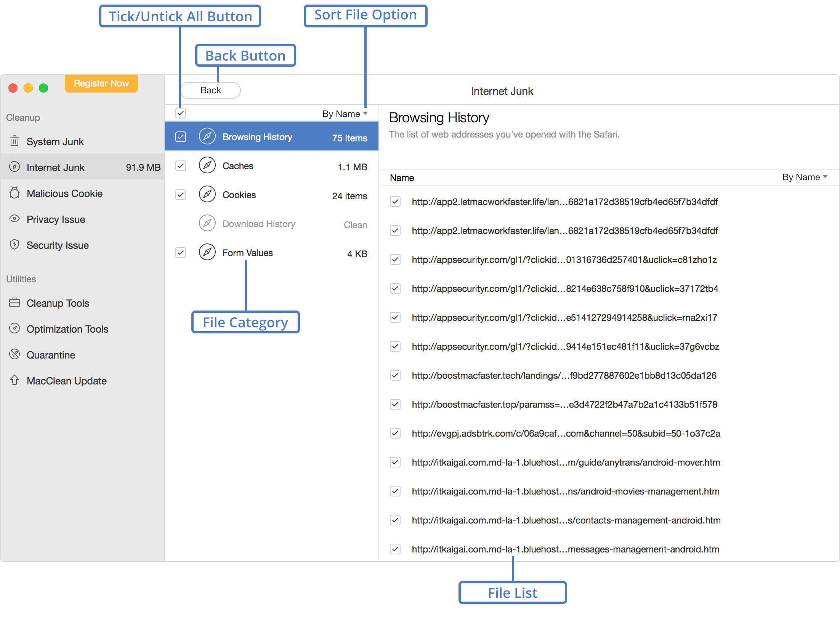Toggle the first browsing history URL checkbox
Image resolution: width=840 pixels, height=626 pixels.
coord(395,201)
